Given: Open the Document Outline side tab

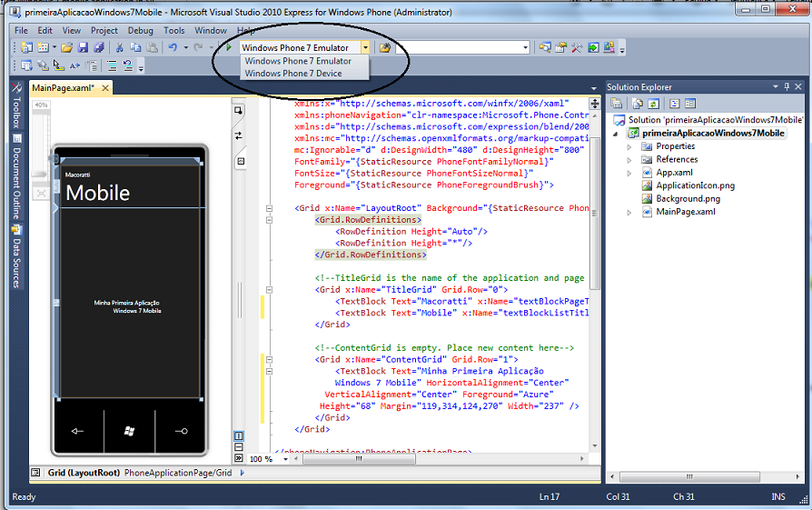Looking at the screenshot, I should click(x=16, y=178).
